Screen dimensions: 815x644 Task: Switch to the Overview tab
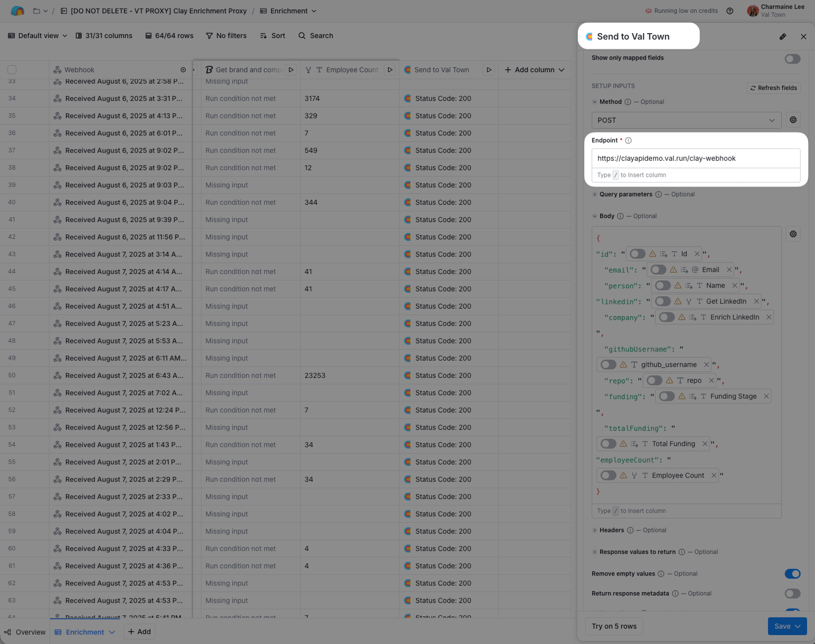click(x=25, y=632)
